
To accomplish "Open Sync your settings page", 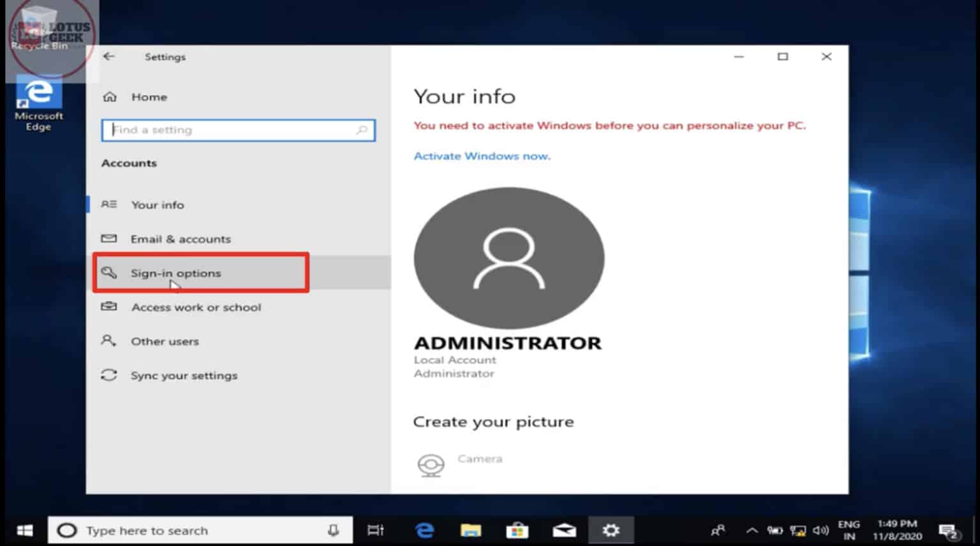I will [184, 375].
